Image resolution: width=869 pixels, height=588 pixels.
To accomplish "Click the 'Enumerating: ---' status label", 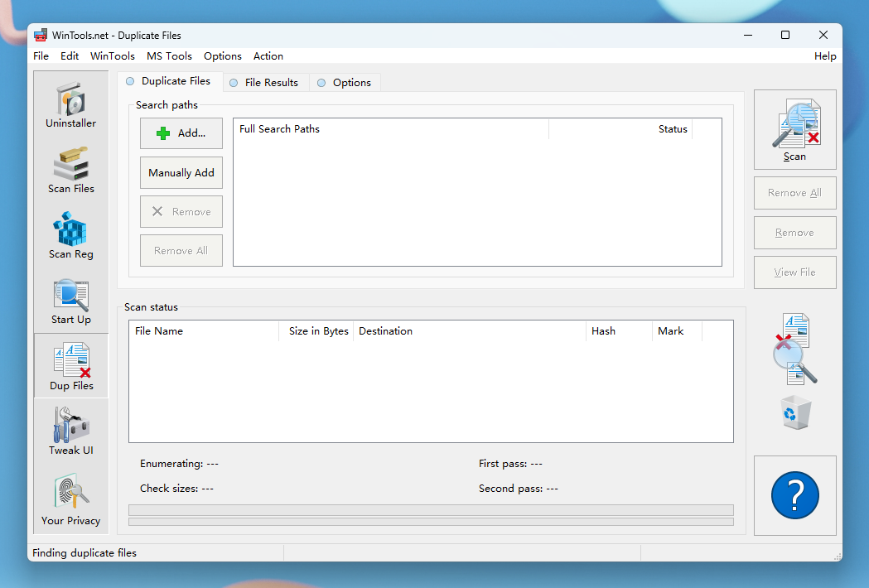I will click(179, 464).
